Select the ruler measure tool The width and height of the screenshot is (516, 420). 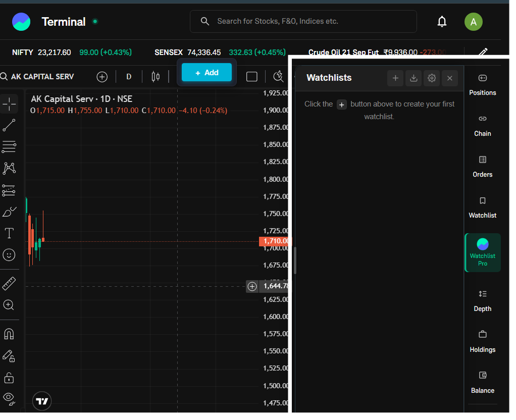click(9, 284)
